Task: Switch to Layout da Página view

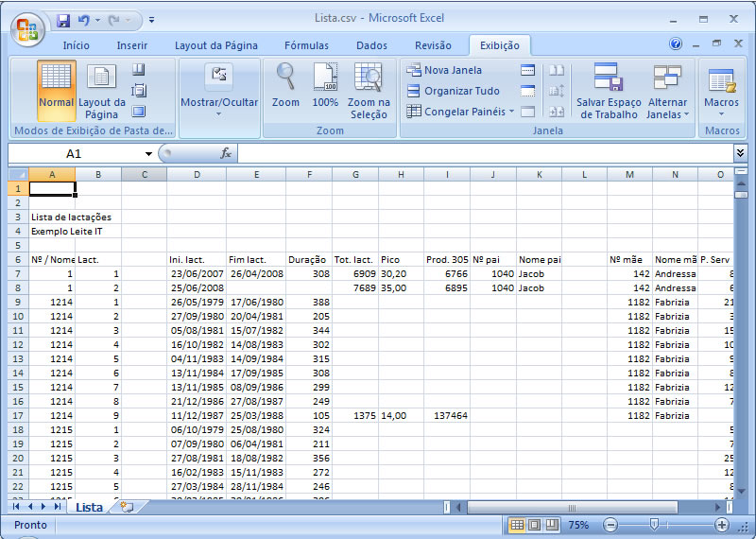Action: 101,90
